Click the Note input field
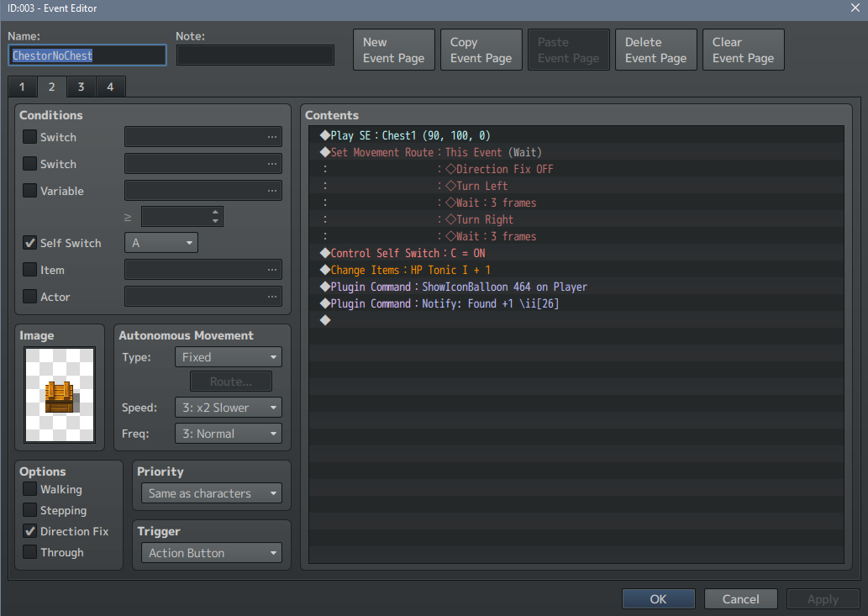This screenshot has height=616, width=868. [255, 55]
